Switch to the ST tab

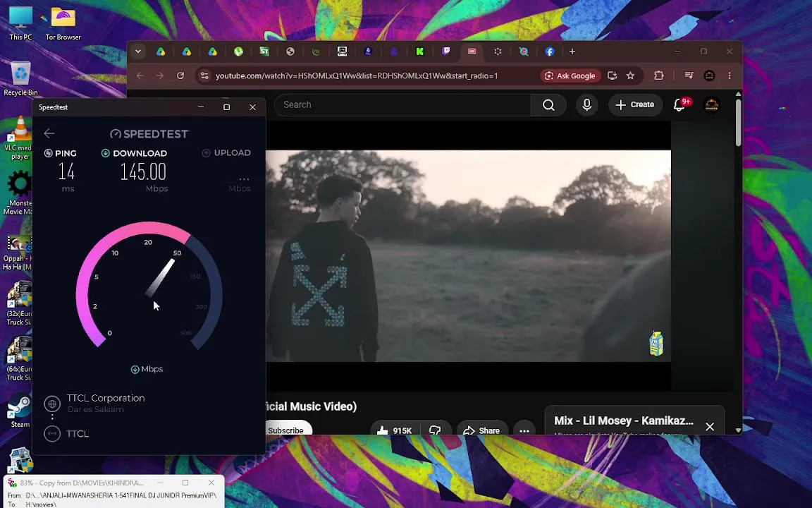(264, 52)
